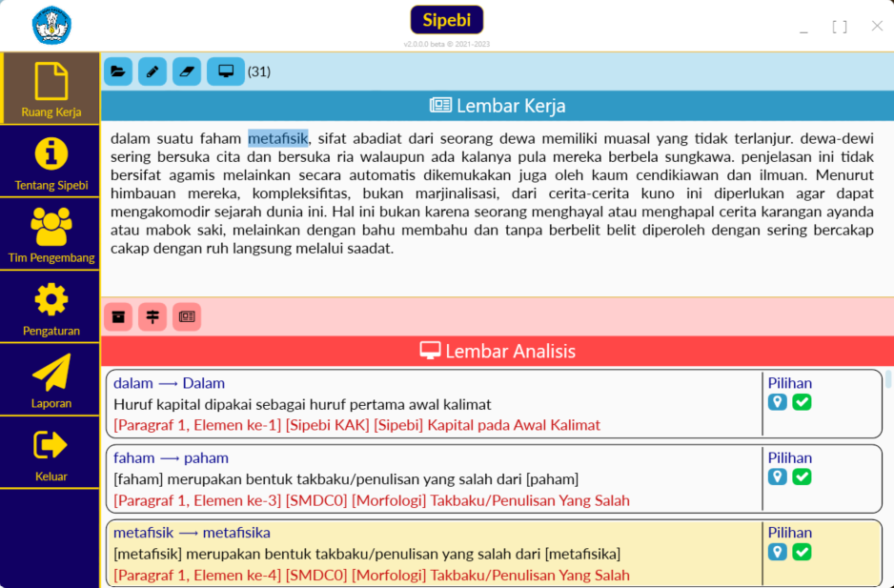Click the Sipebi title badge
Image resolution: width=894 pixels, height=588 pixels.
(x=447, y=20)
